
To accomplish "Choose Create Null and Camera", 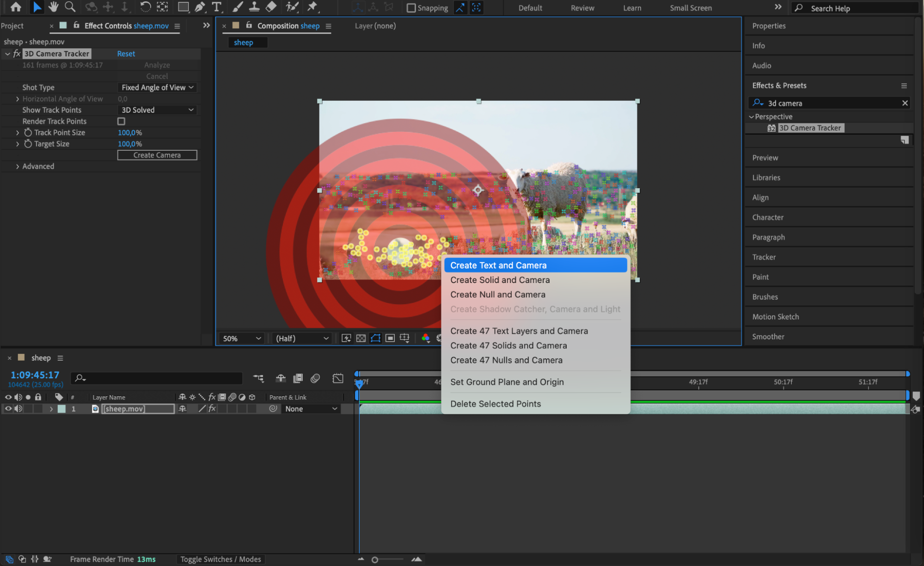I will [498, 295].
